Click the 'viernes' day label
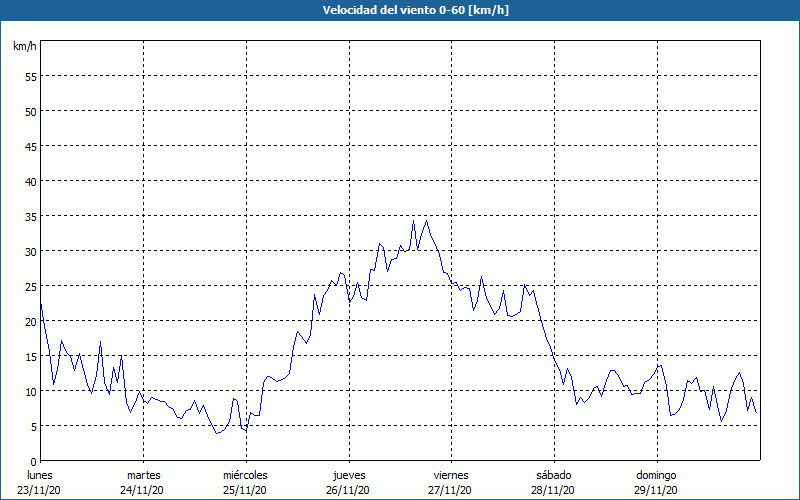Screen dimensions: 800x500 tap(451, 475)
